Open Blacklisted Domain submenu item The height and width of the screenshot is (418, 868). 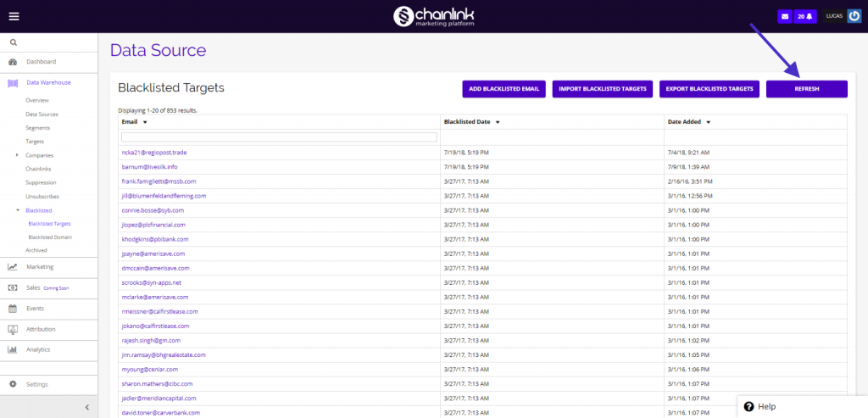click(50, 237)
